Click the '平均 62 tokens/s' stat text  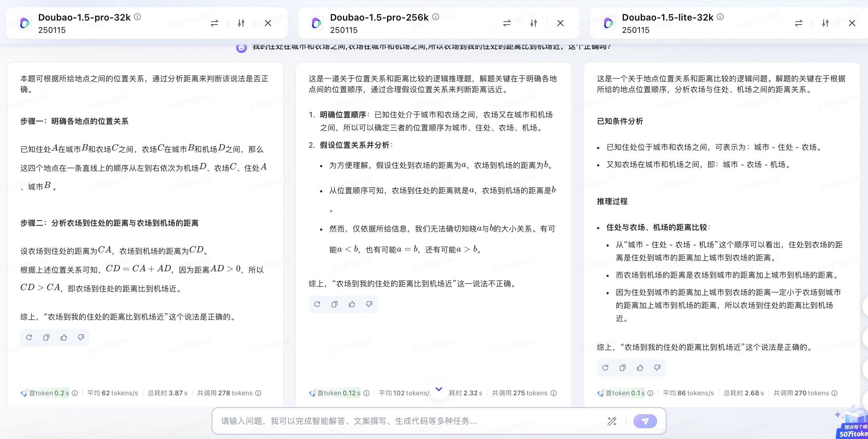point(113,393)
